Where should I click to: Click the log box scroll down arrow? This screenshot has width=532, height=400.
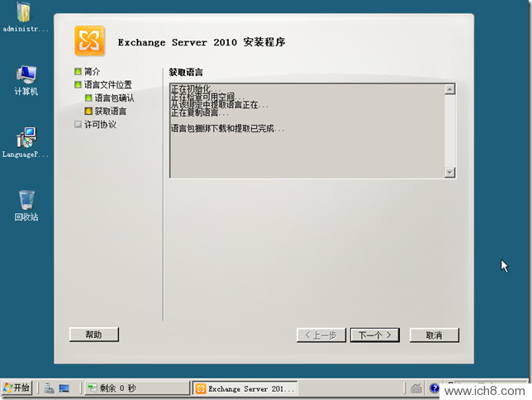449,172
